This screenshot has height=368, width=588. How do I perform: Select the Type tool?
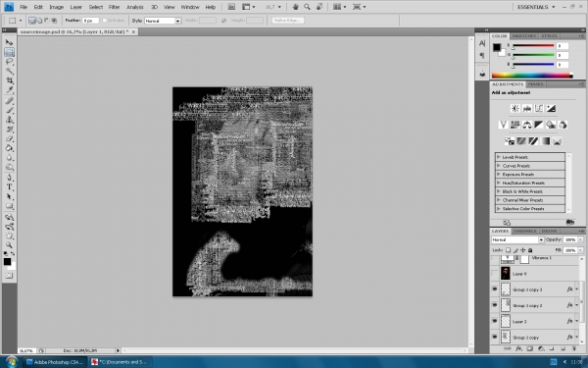[10, 187]
